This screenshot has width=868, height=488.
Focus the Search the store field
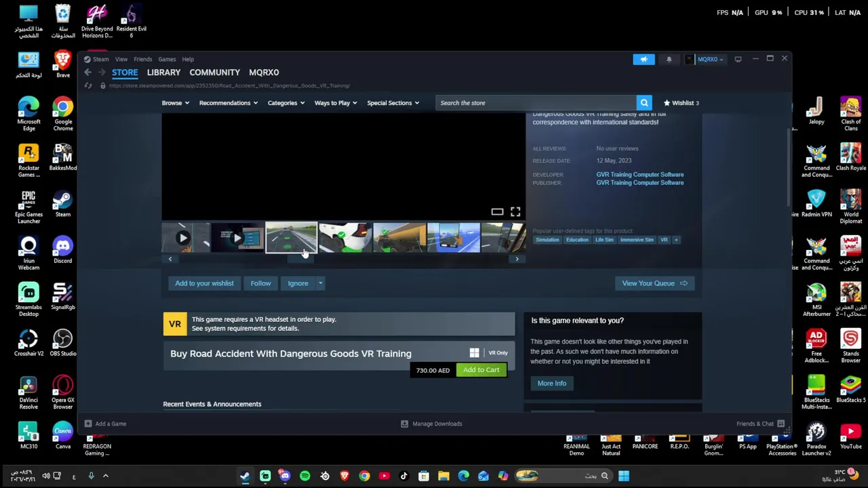point(536,103)
